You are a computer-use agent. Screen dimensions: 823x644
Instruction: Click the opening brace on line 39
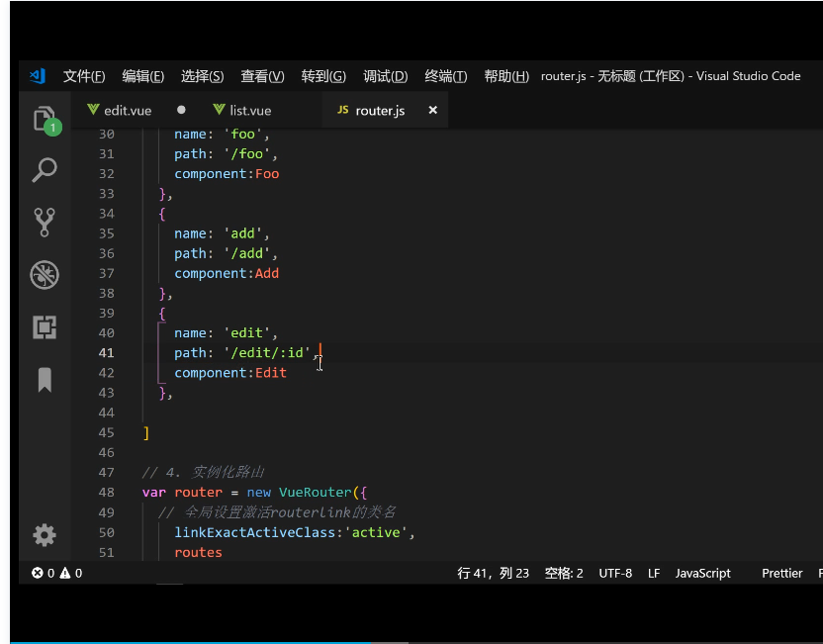point(162,314)
